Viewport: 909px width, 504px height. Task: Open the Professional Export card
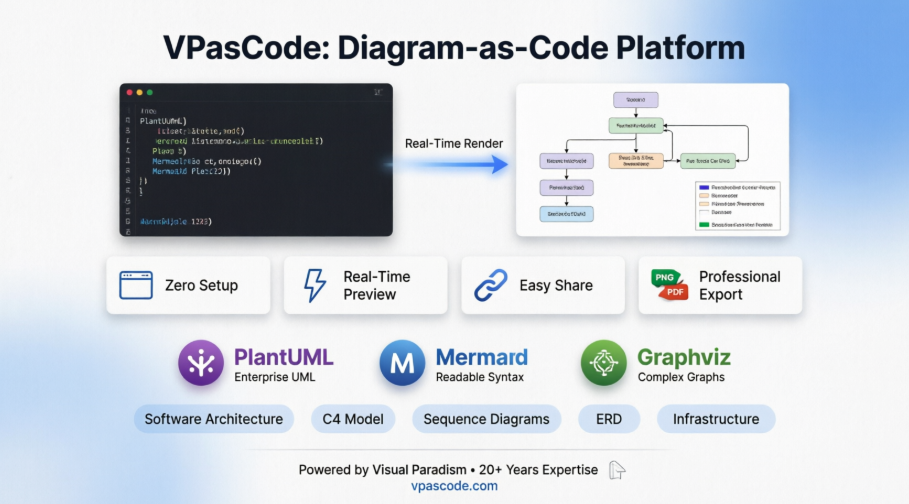click(x=721, y=285)
